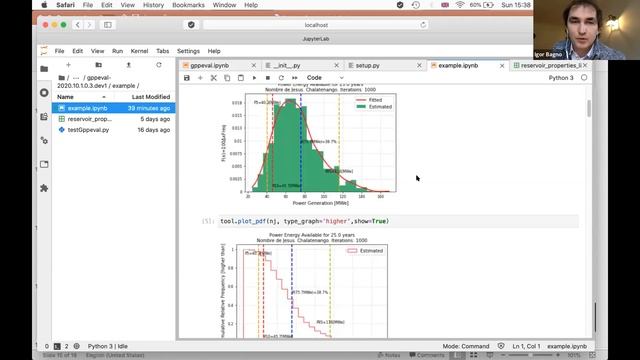Image resolution: width=640 pixels, height=360 pixels.
Task: Open the Tabs menu
Action: [x=162, y=51]
